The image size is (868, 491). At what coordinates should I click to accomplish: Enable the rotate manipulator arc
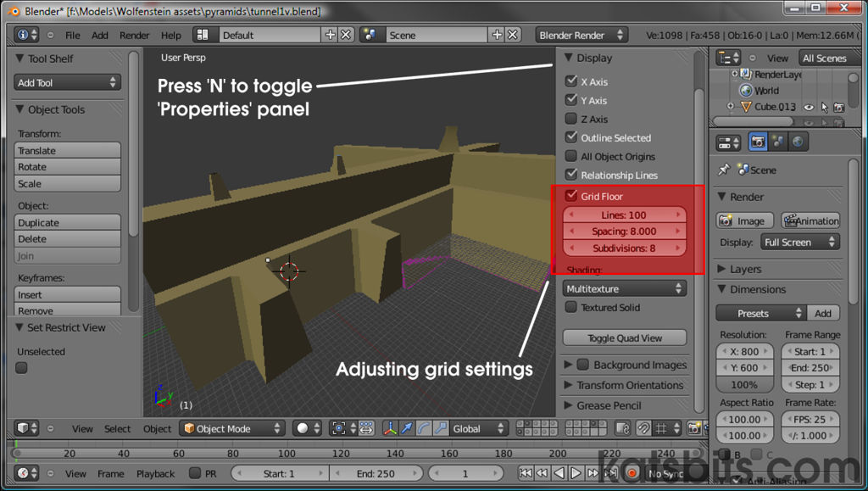[x=424, y=428]
